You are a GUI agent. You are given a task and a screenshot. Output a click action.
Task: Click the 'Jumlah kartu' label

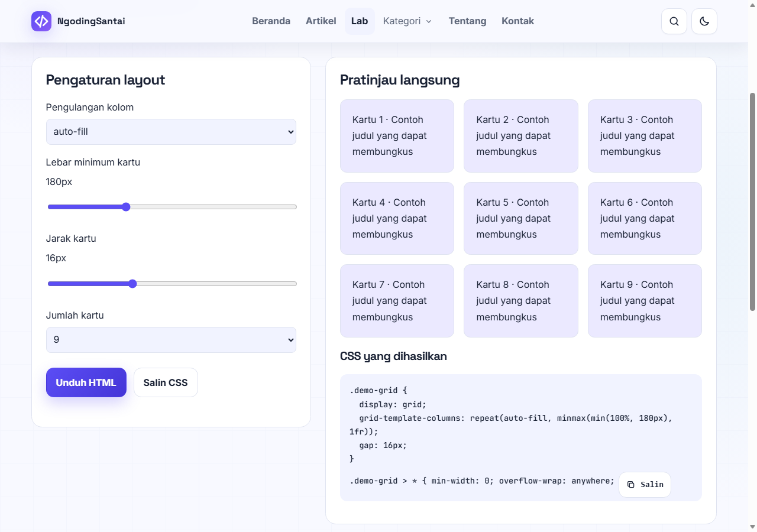coord(75,316)
